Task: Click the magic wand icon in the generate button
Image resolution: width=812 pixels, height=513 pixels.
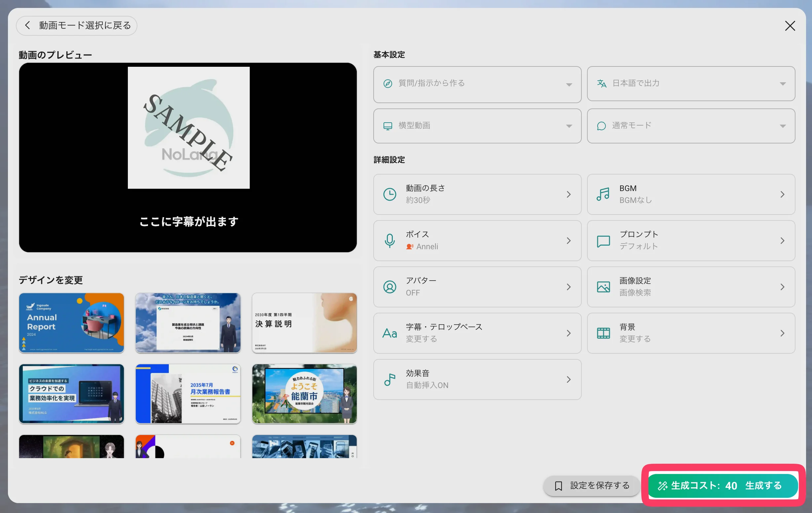Action: (663, 486)
